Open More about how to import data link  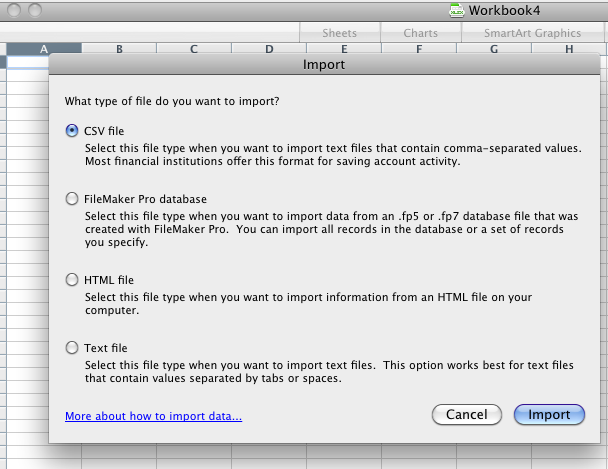click(x=154, y=416)
